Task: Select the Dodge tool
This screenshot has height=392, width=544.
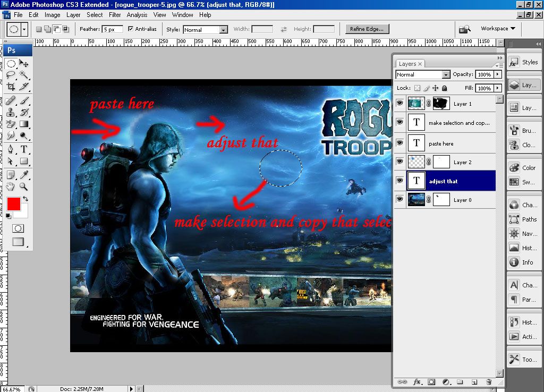Action: (23, 135)
